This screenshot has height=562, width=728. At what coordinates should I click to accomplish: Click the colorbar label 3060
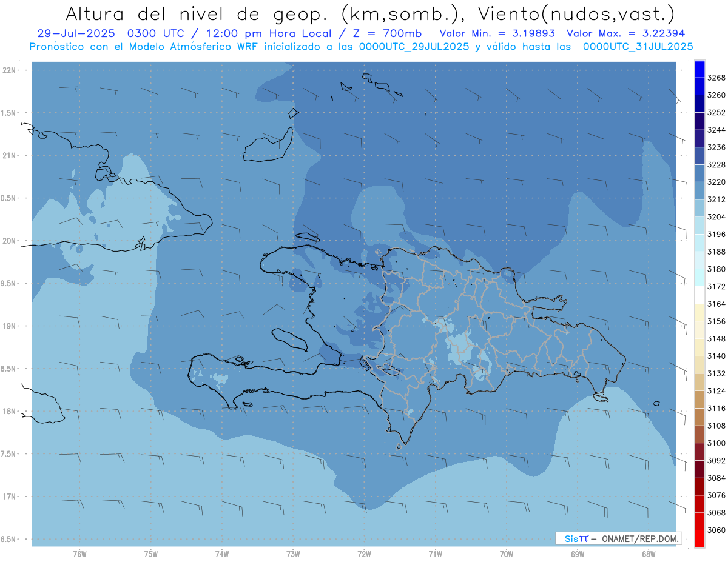click(716, 530)
